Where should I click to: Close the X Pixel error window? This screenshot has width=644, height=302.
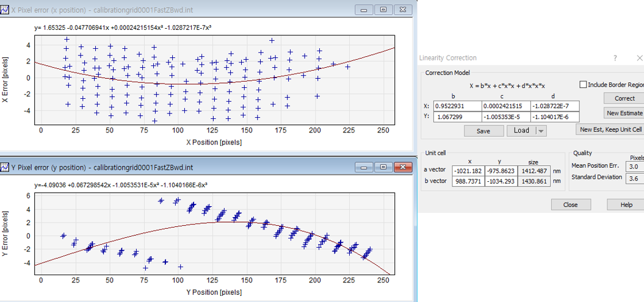[402, 9]
